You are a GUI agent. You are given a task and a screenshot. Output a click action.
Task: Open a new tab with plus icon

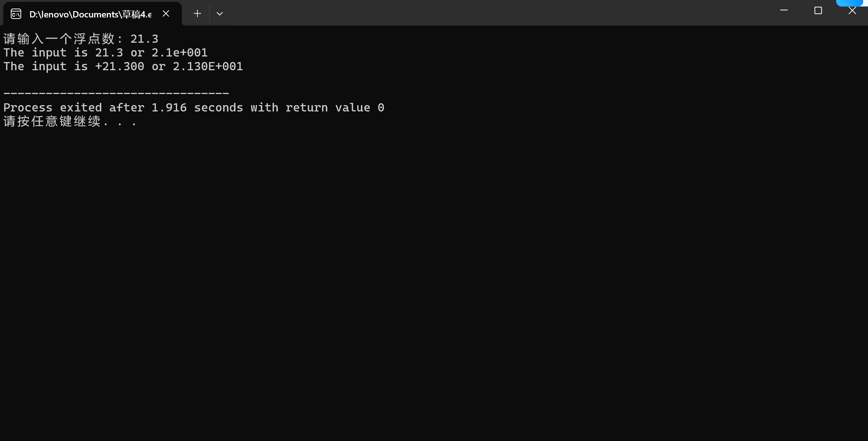point(197,14)
